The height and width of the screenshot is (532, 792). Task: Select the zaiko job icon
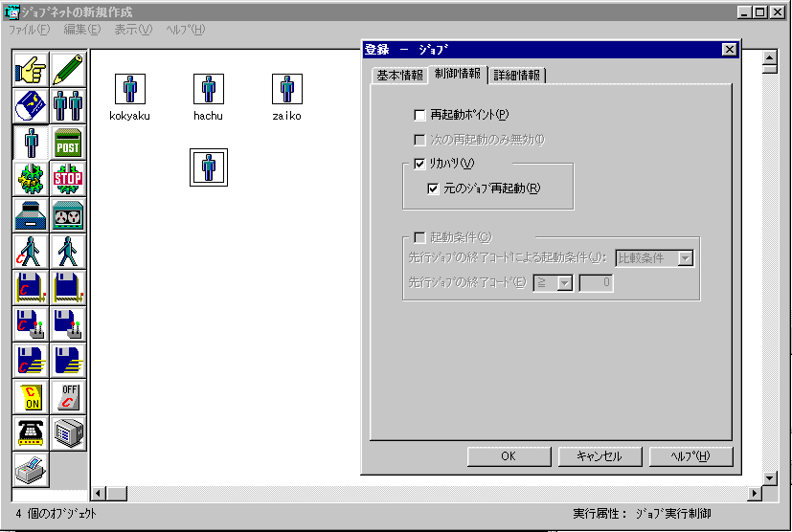click(x=287, y=89)
